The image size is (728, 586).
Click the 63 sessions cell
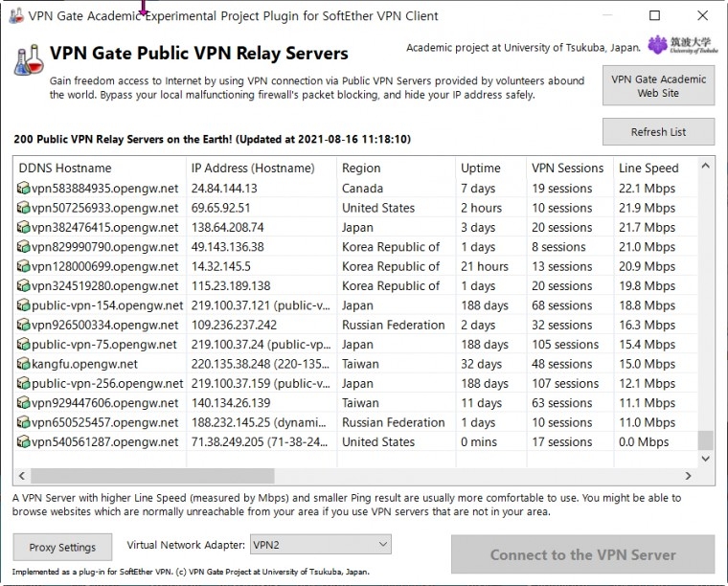pos(561,403)
